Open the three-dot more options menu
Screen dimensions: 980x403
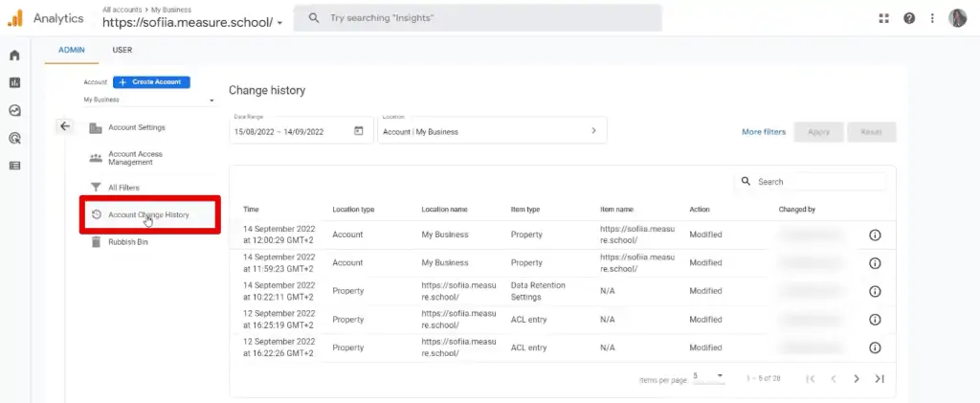pyautogui.click(x=932, y=18)
